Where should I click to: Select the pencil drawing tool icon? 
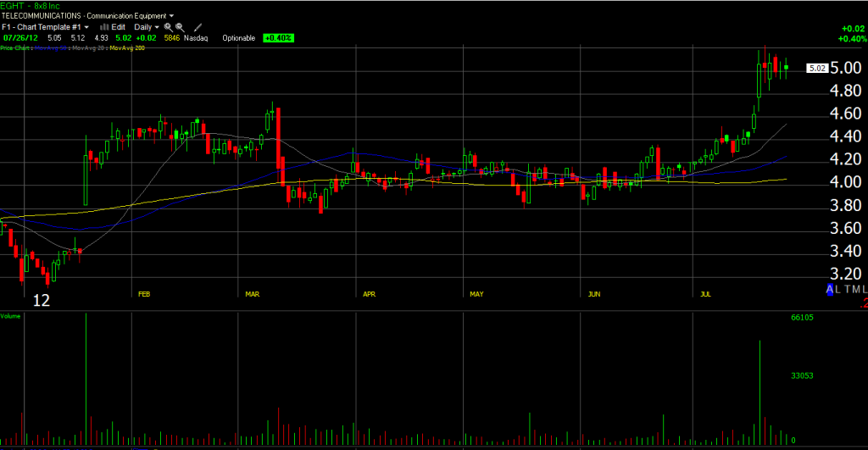[198, 27]
